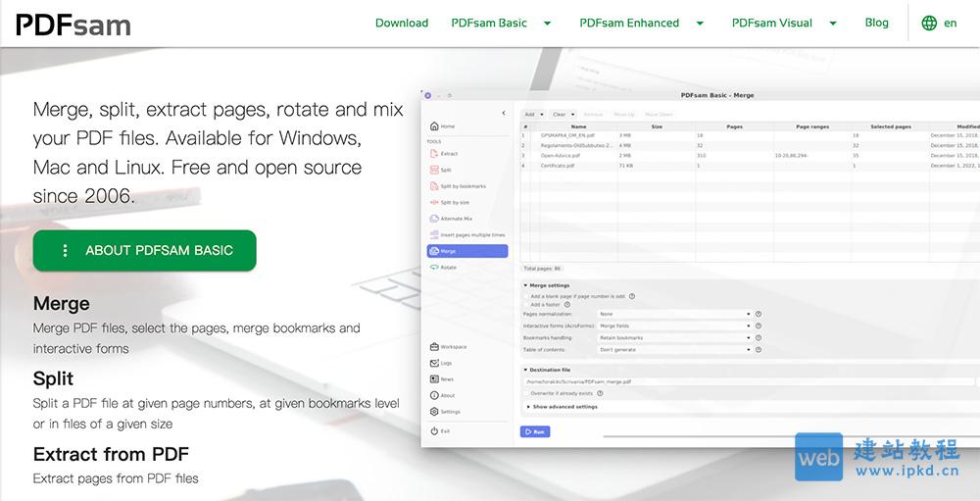Open the Logs panel

[446, 363]
